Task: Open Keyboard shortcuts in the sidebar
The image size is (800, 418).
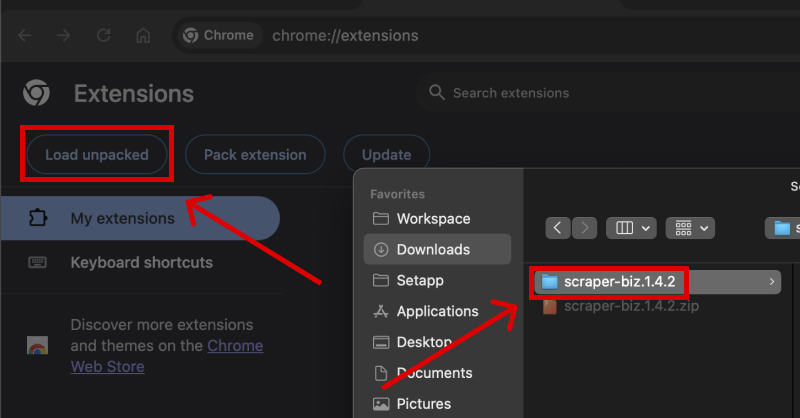Action: point(140,262)
